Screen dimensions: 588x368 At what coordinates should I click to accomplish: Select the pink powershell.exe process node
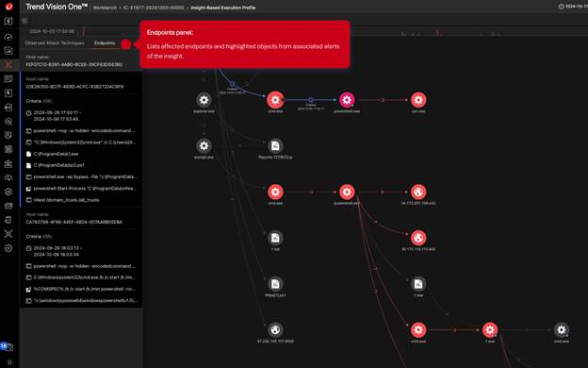[x=347, y=100]
